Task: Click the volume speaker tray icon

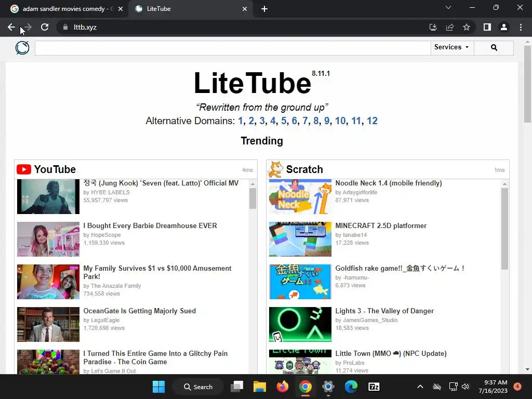Action: [465, 387]
